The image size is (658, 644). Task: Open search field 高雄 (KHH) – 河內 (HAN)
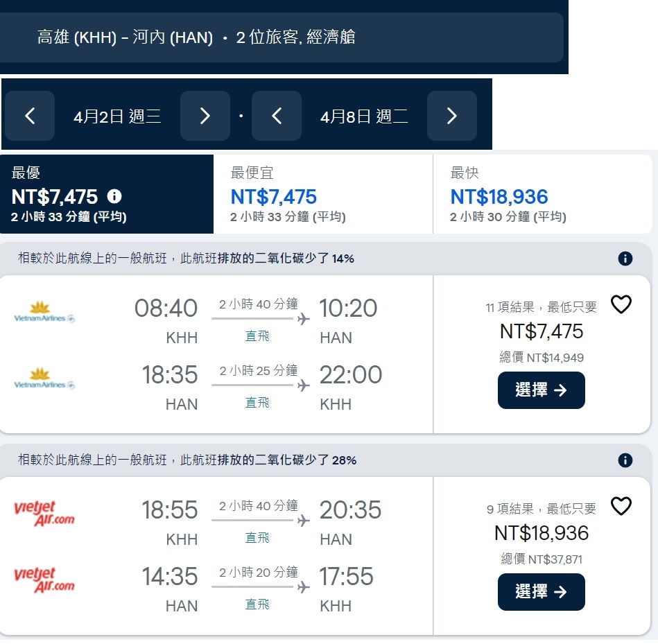pos(282,37)
